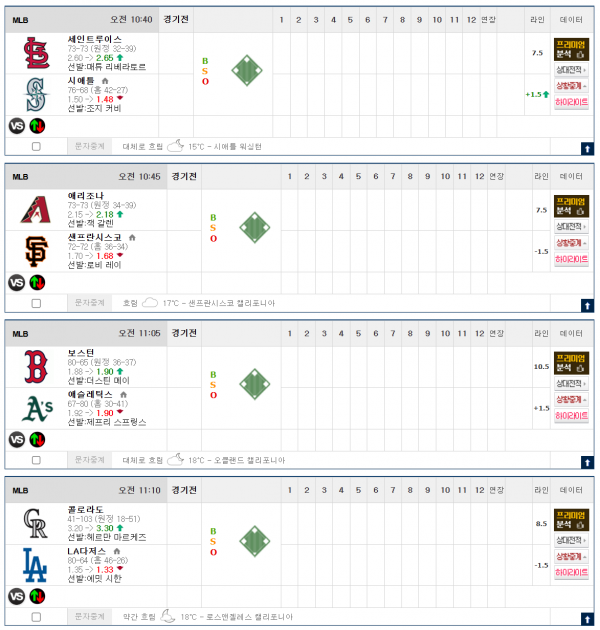
Task: Tick the checkbox in the Colorado–LA Dodgers game
Action: tap(36, 617)
